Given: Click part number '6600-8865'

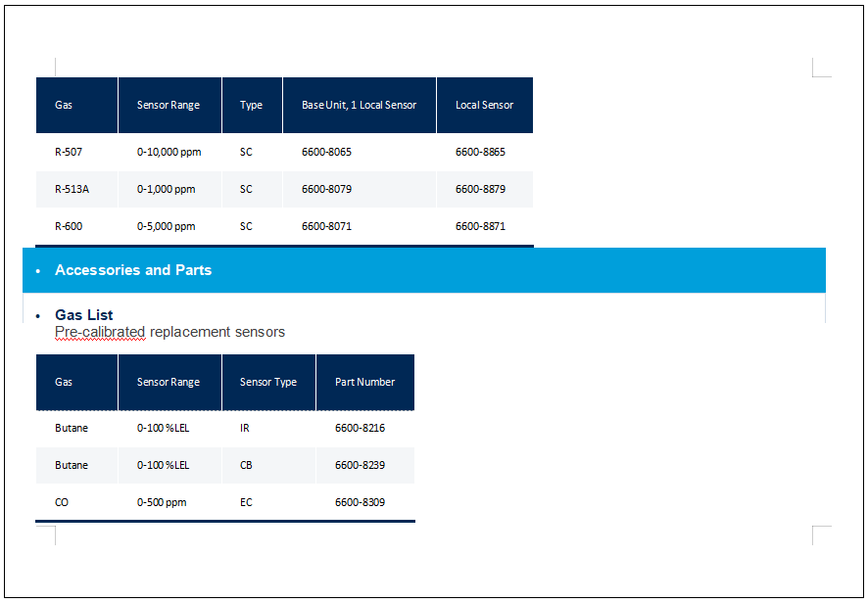Looking at the screenshot, I should 480,152.
